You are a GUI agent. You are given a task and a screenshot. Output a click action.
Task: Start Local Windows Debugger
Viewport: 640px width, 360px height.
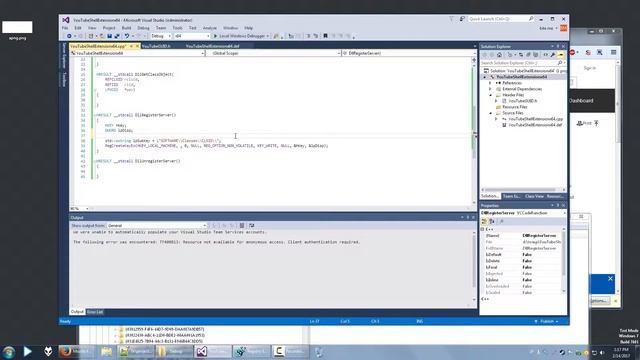click(x=241, y=36)
